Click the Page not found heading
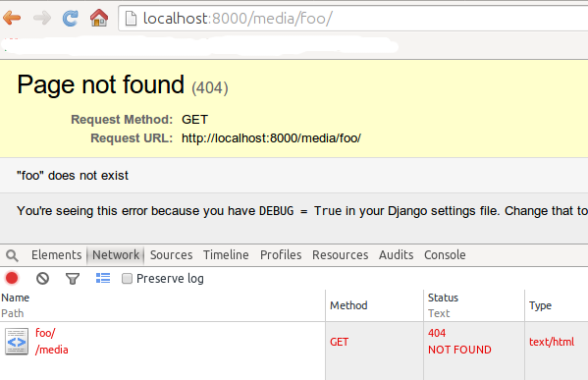Viewport: 588px width, 380px height. (x=100, y=84)
